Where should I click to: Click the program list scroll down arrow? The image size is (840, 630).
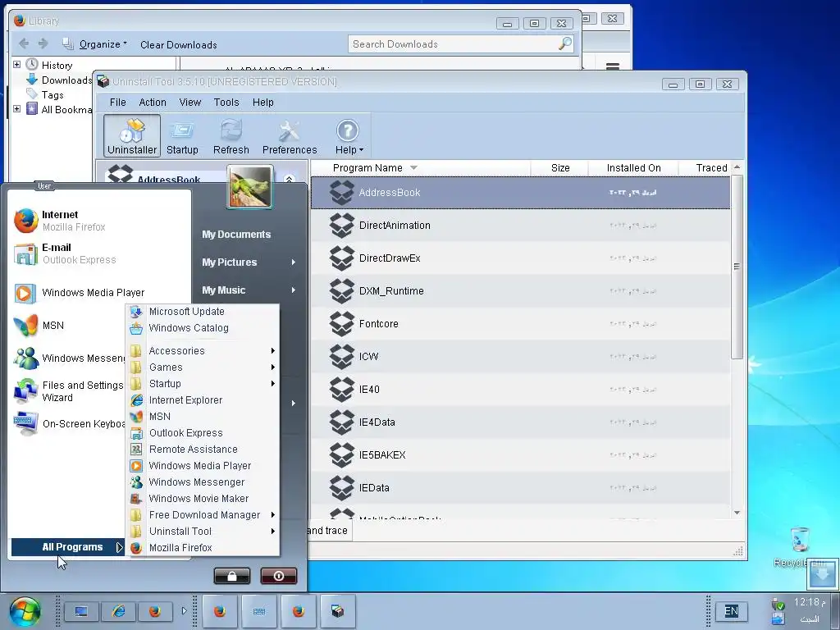tap(737, 513)
